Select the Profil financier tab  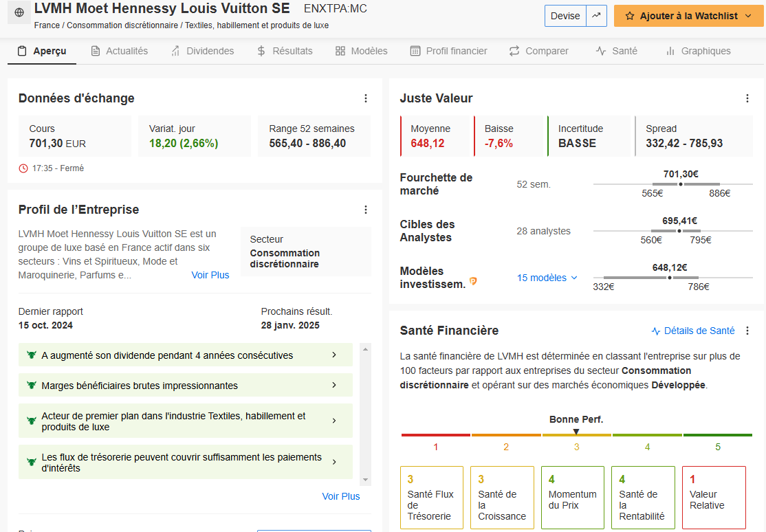(448, 51)
